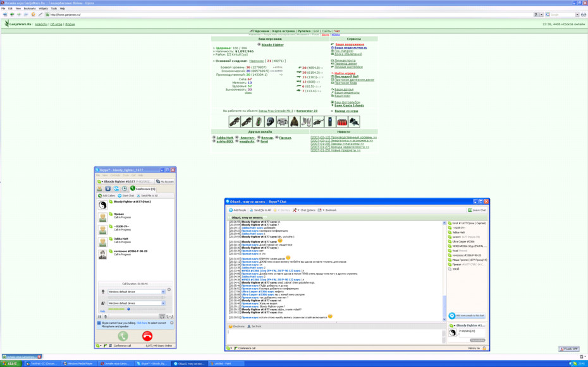
Task: Select the Conference [5] tab in Skype
Action: click(x=143, y=189)
